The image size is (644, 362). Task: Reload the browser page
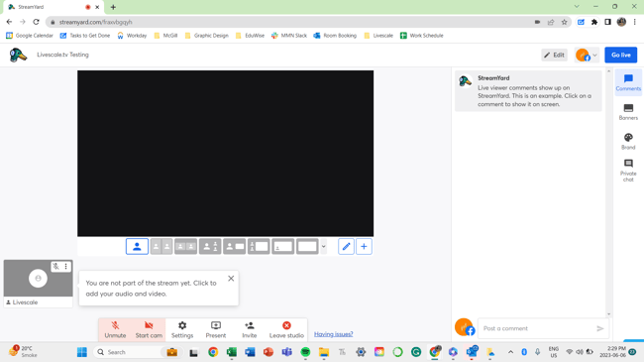36,22
